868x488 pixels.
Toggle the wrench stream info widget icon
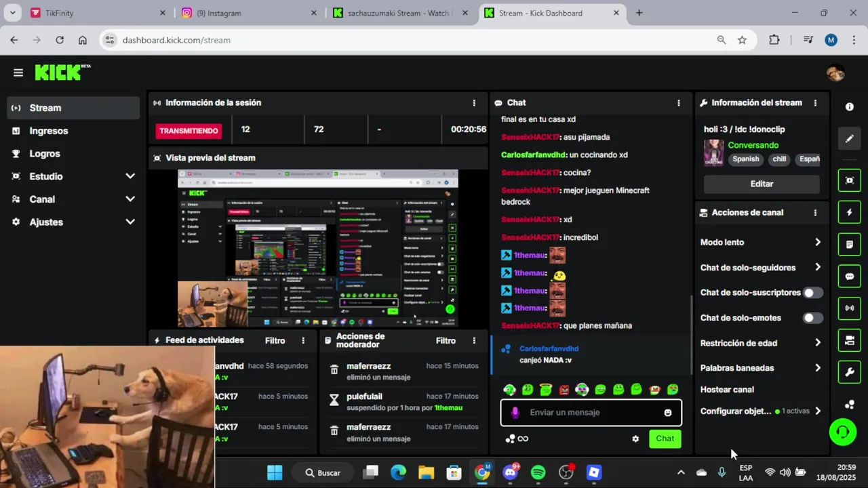pos(850,372)
